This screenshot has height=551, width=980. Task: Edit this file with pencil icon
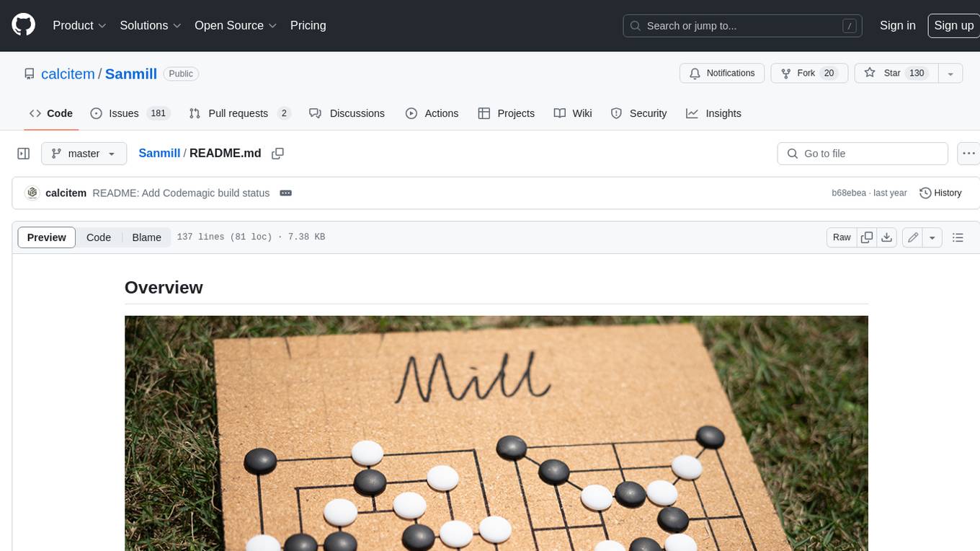pos(913,237)
